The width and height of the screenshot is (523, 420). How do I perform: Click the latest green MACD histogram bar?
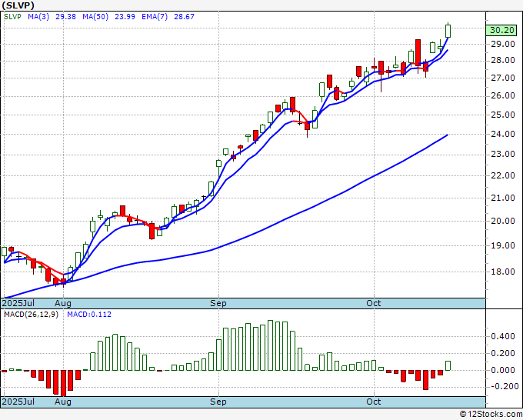(x=448, y=365)
